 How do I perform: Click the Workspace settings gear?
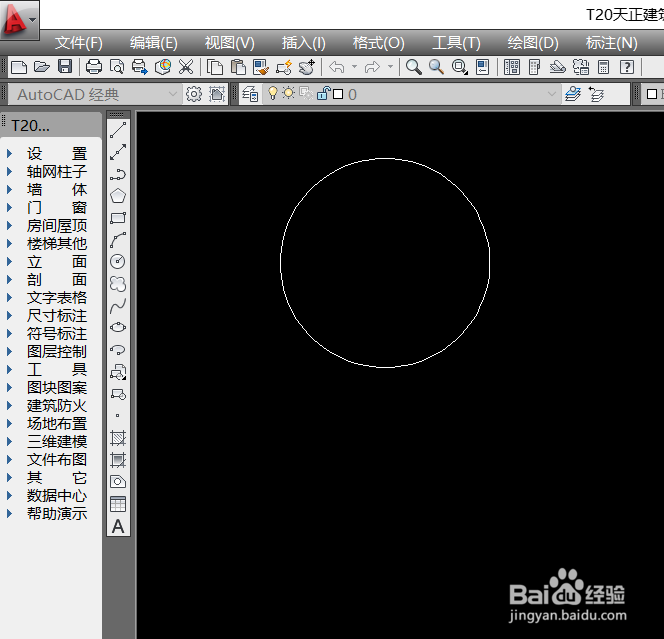(x=194, y=94)
